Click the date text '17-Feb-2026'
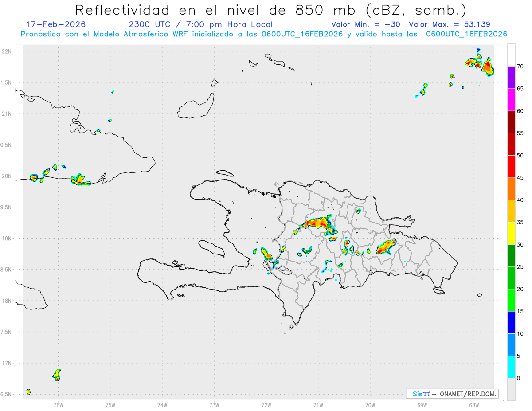532x411 pixels. tap(56, 24)
